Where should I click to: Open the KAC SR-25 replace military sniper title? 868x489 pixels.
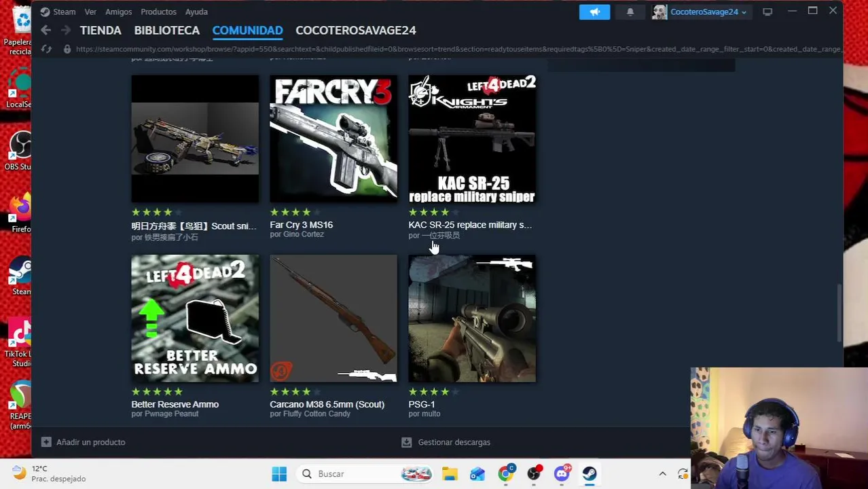(470, 225)
